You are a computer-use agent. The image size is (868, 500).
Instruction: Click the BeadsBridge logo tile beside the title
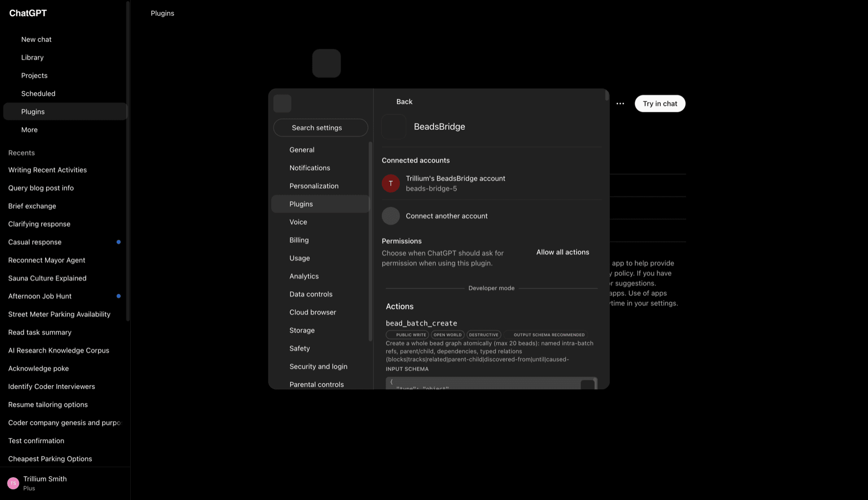tap(394, 126)
